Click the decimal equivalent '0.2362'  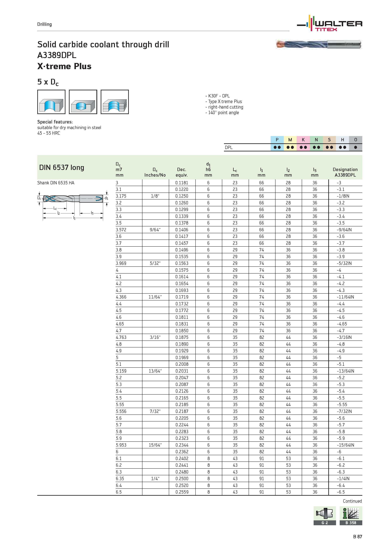[x=182, y=452]
